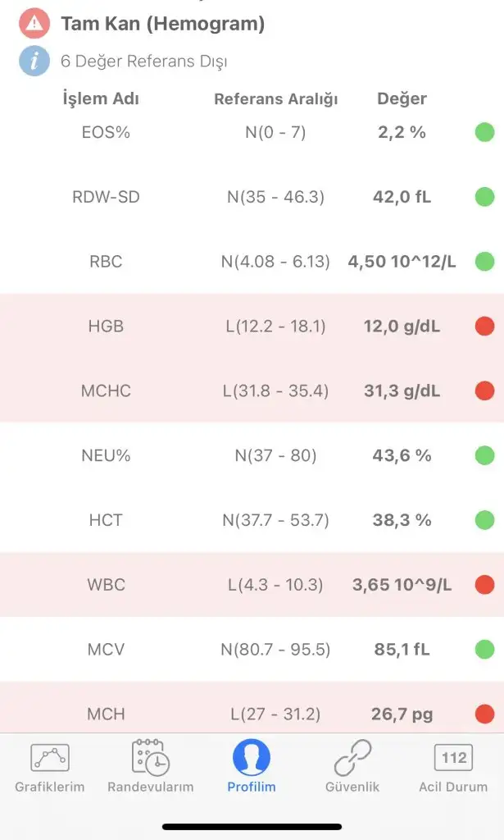
Task: Tap green status dot for MCV
Action: pos(484,650)
